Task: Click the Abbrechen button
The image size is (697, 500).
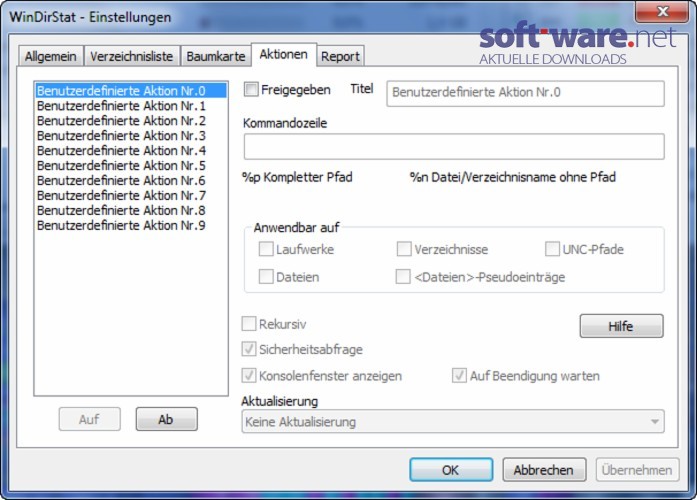Action: click(x=544, y=470)
